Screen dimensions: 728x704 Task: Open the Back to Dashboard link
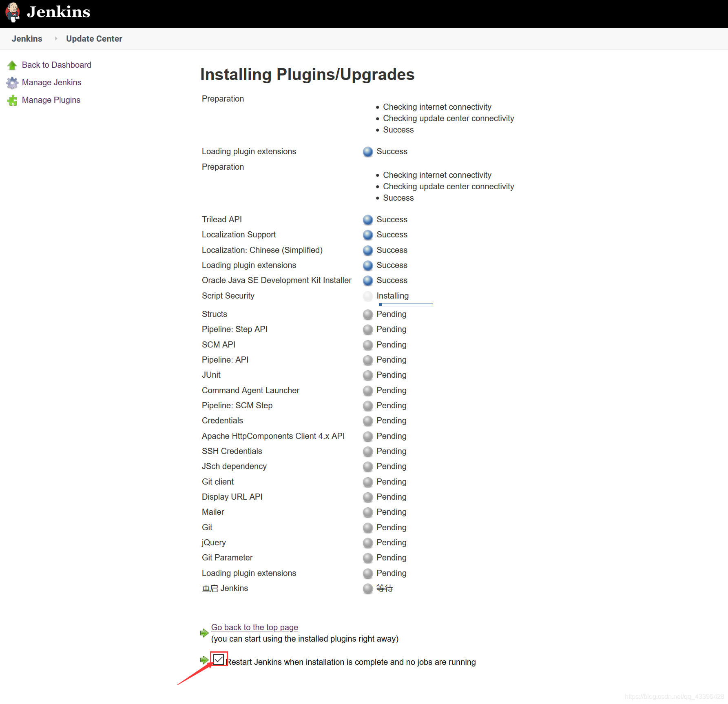[57, 65]
